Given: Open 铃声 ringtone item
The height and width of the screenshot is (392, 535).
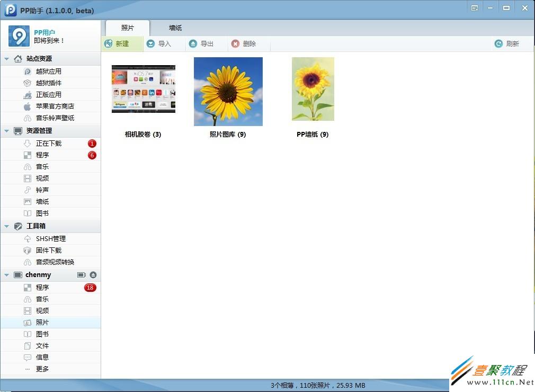Looking at the screenshot, I should [50, 190].
